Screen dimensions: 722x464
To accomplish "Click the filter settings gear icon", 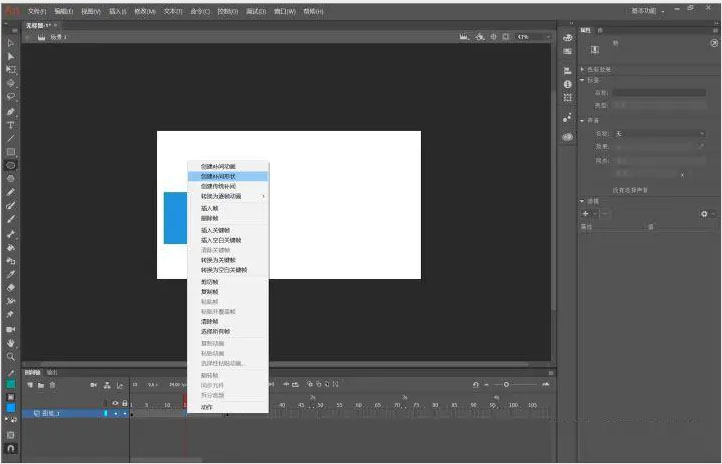I will click(704, 214).
